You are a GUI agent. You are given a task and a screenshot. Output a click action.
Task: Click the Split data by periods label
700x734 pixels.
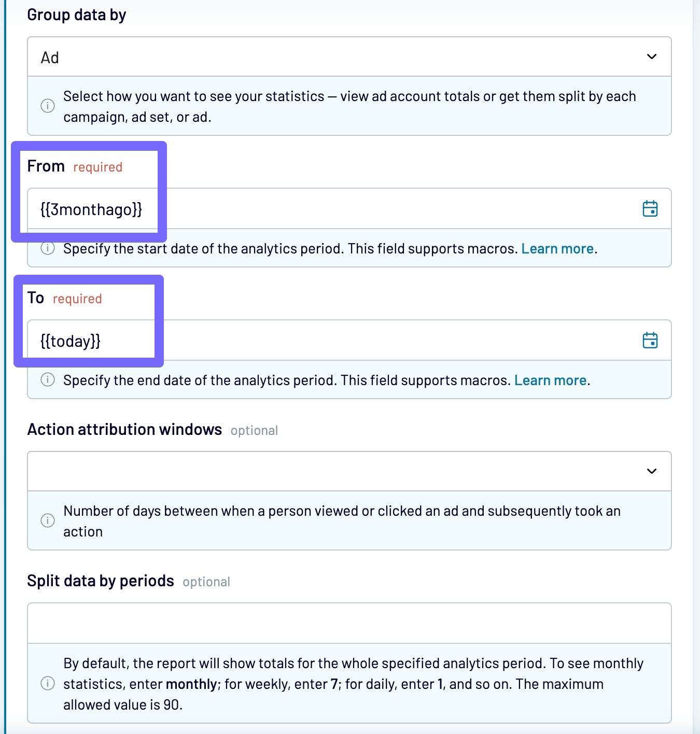[101, 581]
